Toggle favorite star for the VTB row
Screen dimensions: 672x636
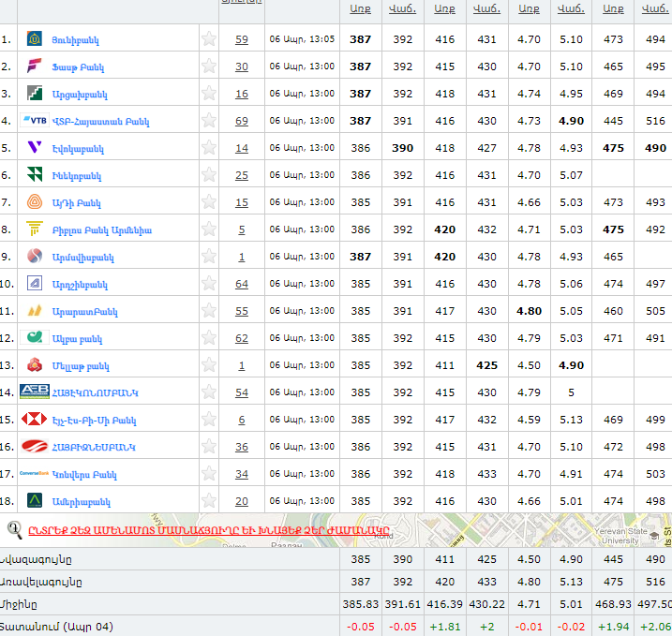[209, 120]
